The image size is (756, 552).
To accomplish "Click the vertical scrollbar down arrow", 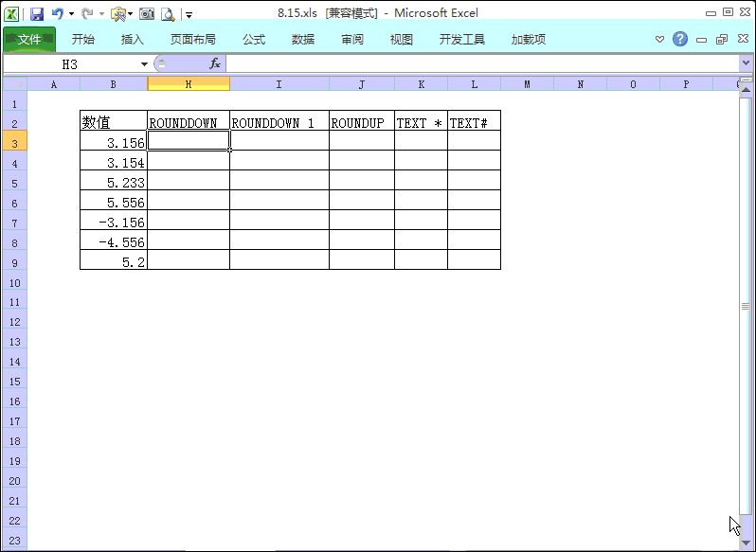I will (x=746, y=543).
